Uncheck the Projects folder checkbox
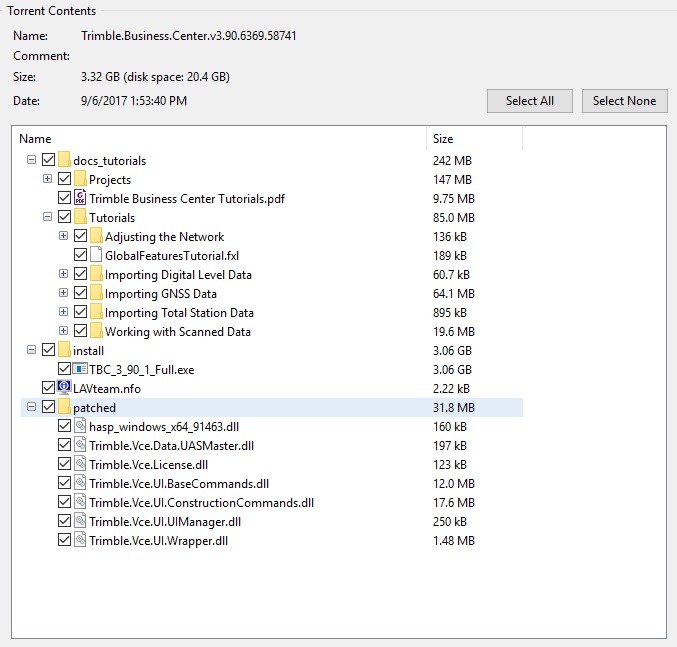 64,179
